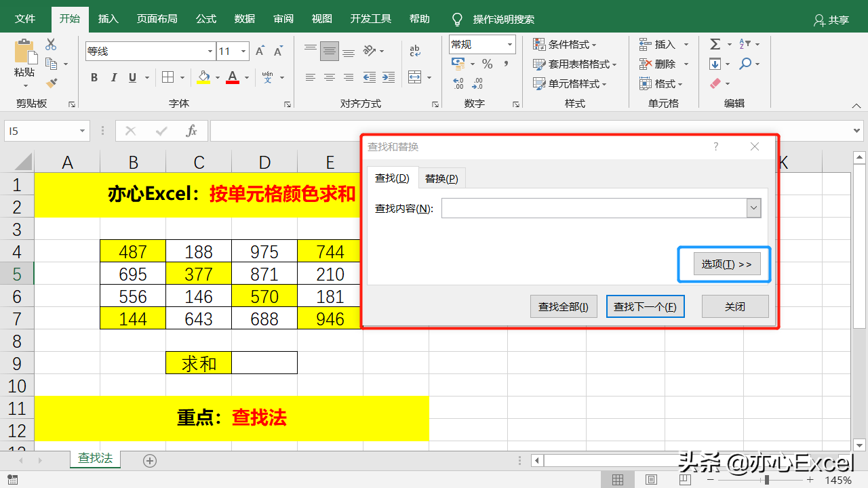Open the cell borders tool
The image size is (868, 488).
pos(167,77)
